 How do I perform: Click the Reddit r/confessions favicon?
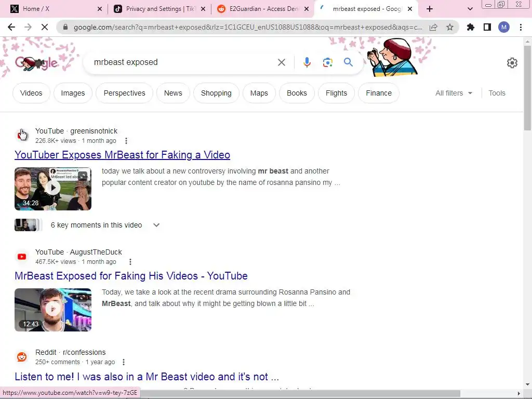tap(22, 357)
